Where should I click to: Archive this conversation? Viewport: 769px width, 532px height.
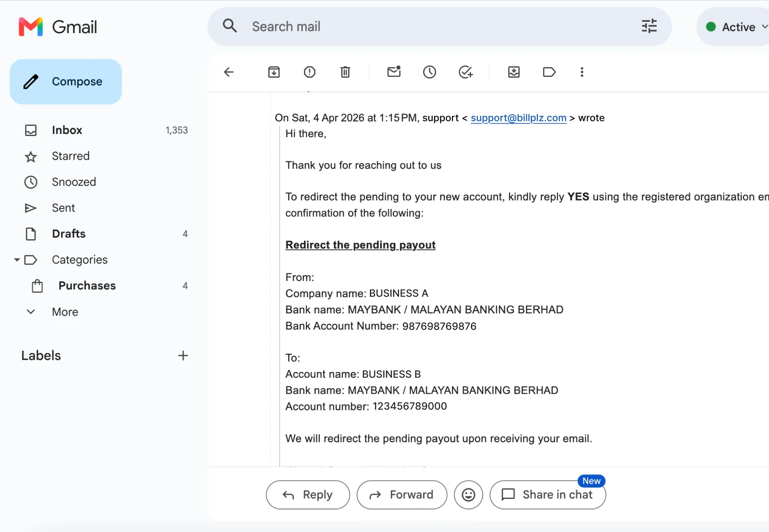pyautogui.click(x=274, y=72)
